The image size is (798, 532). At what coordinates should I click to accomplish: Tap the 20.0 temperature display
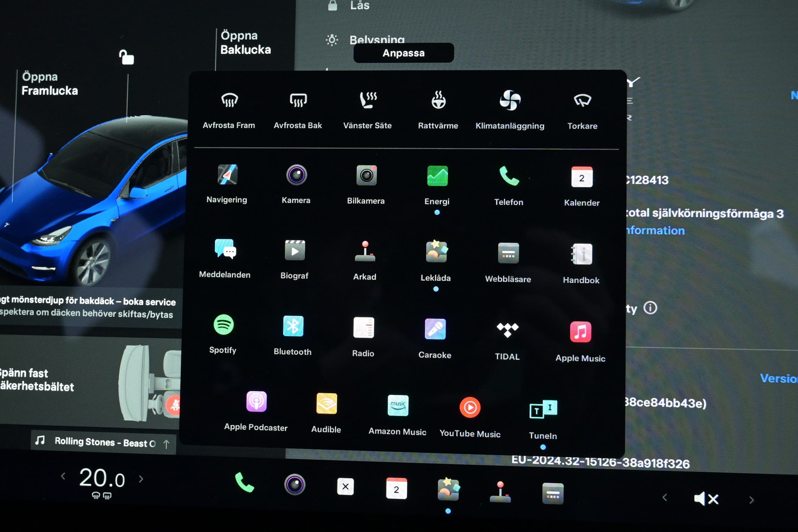point(102,478)
